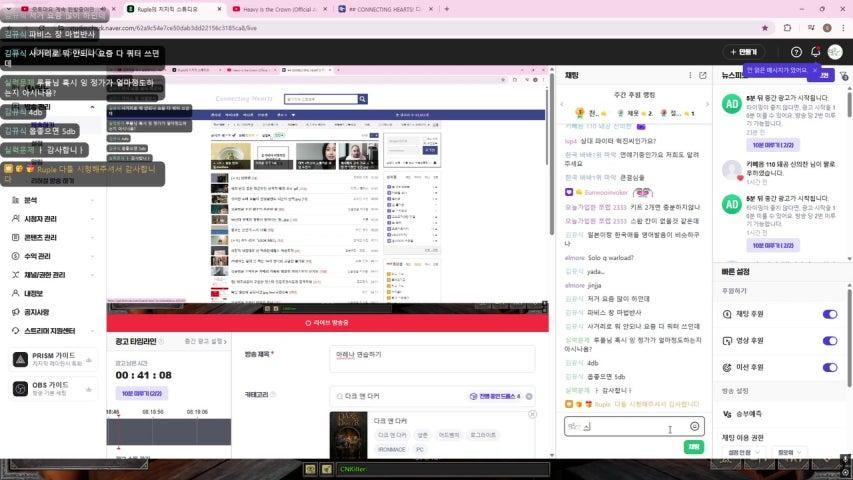Expand the 분석 menu chevron
This screenshot has width=853, height=480.
92,200
